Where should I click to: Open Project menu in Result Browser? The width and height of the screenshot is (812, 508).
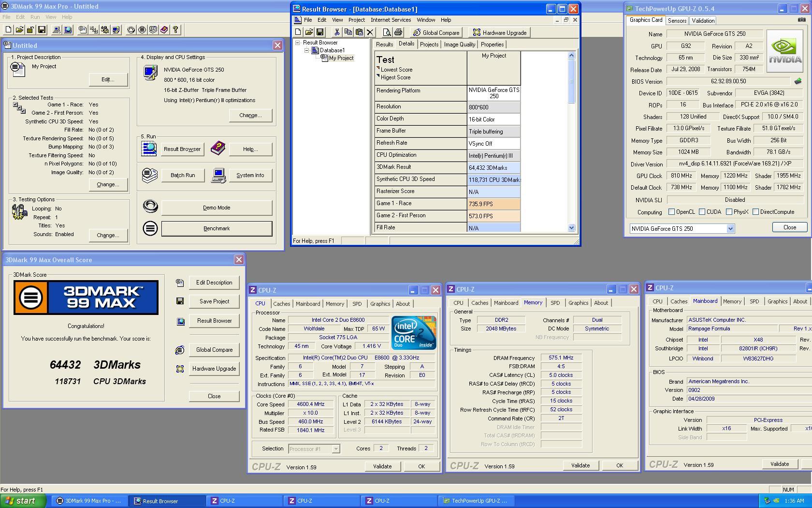[x=357, y=20]
